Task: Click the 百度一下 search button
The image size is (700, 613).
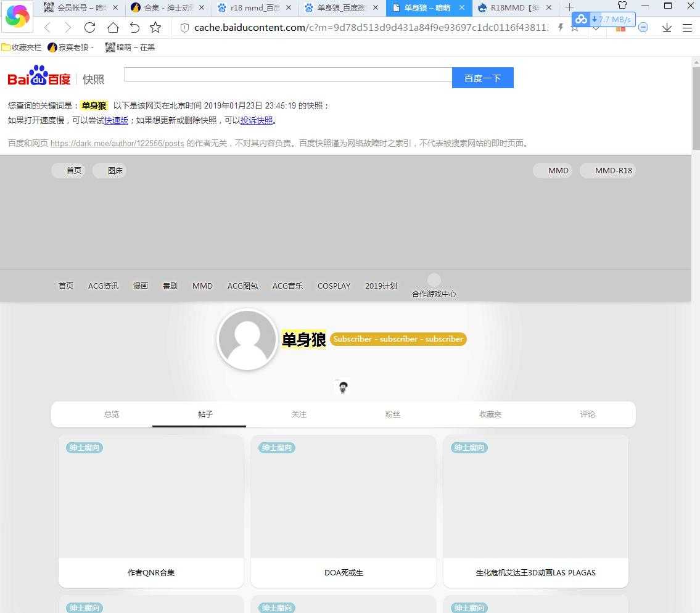Action: [x=482, y=78]
